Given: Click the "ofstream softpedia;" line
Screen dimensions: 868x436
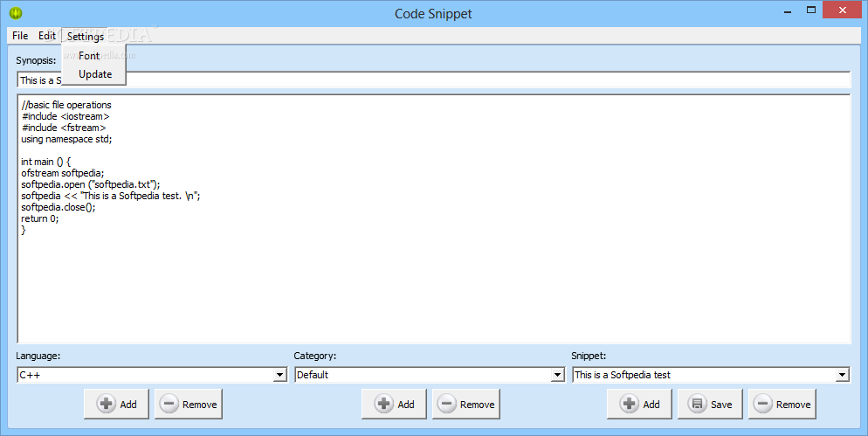Looking at the screenshot, I should (63, 173).
